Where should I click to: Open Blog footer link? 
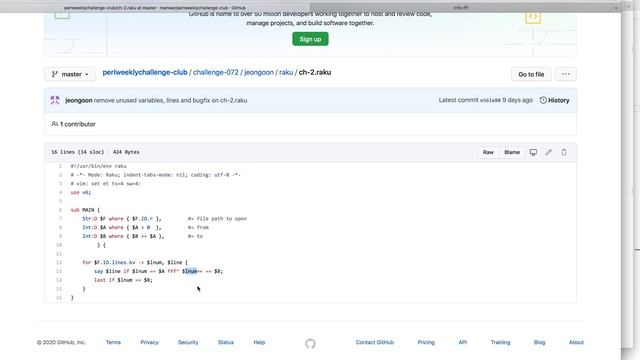pos(540,342)
